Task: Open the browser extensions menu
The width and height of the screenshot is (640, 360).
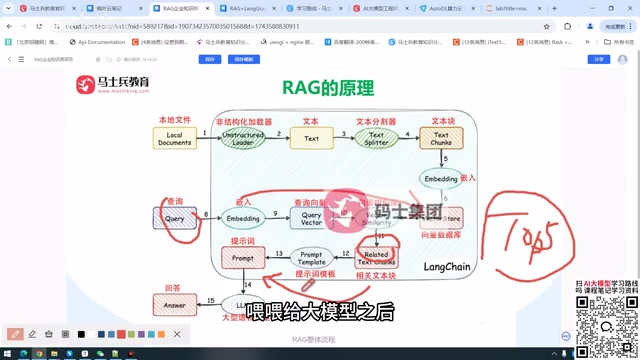Action: [x=567, y=27]
